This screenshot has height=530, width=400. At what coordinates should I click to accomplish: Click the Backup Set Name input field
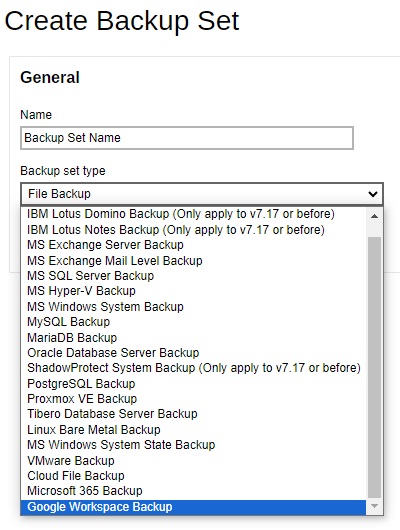click(187, 138)
